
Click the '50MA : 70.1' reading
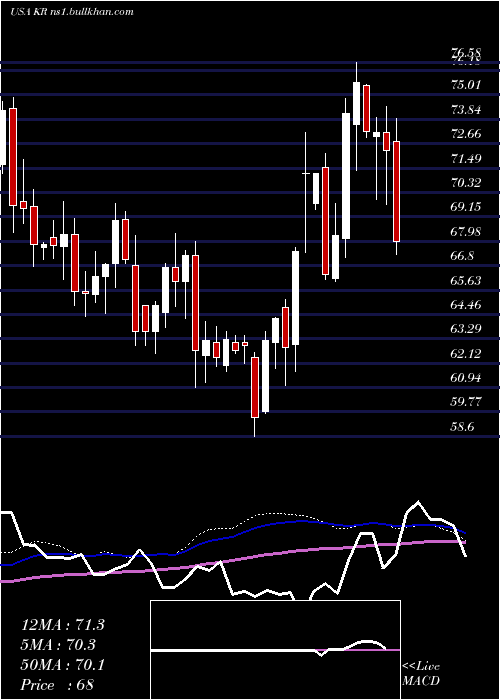coord(63,665)
